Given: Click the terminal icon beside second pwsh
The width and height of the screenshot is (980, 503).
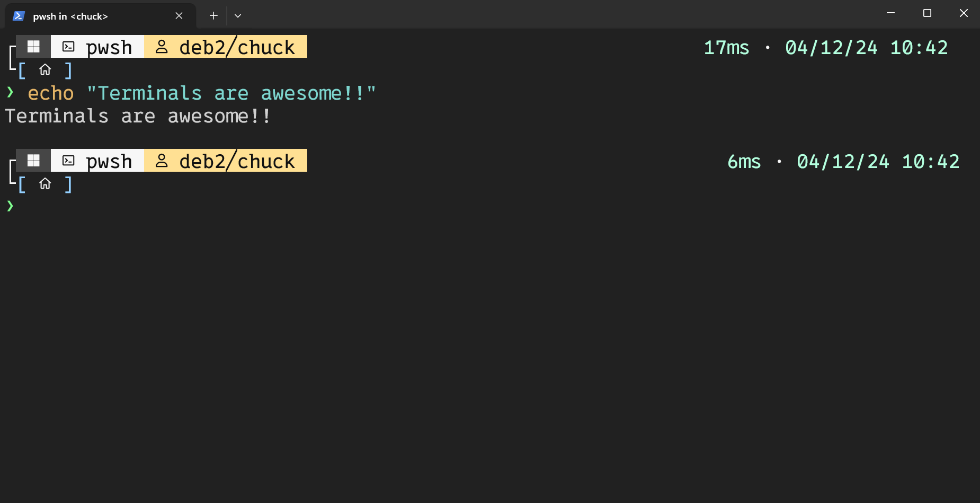Looking at the screenshot, I should 68,161.
